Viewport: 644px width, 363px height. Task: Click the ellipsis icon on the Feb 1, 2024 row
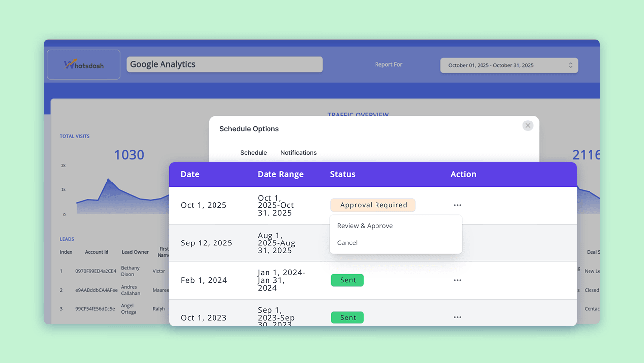457,280
